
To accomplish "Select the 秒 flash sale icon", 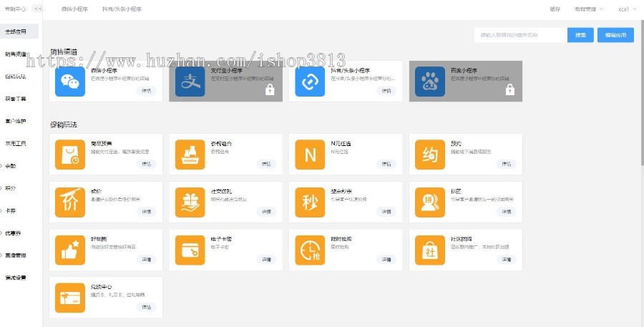I will pos(310,202).
